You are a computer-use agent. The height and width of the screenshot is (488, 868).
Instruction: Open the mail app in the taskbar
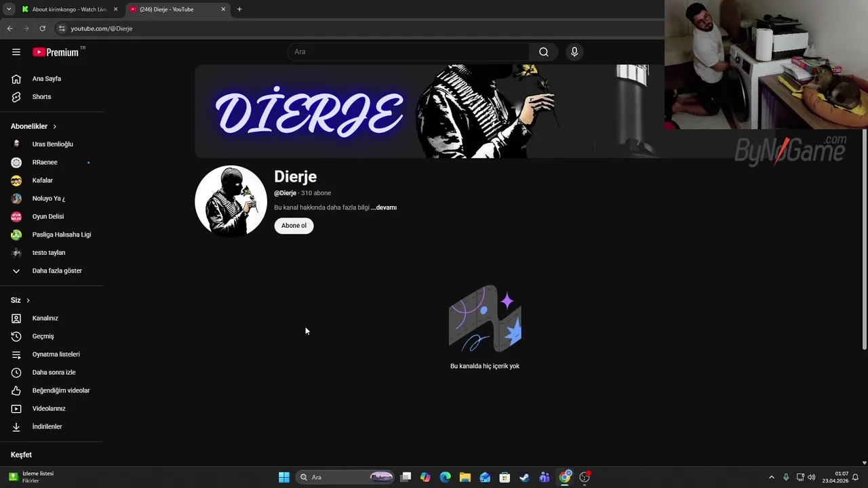(x=485, y=477)
